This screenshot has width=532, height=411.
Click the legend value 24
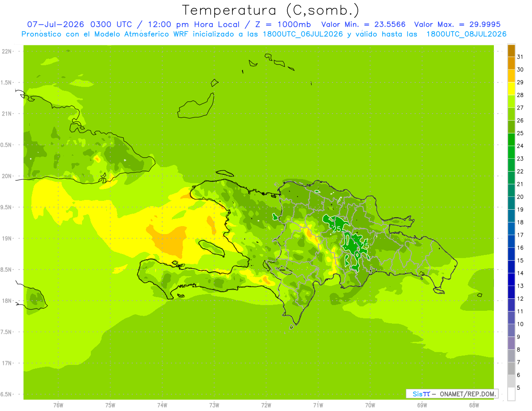[520, 146]
